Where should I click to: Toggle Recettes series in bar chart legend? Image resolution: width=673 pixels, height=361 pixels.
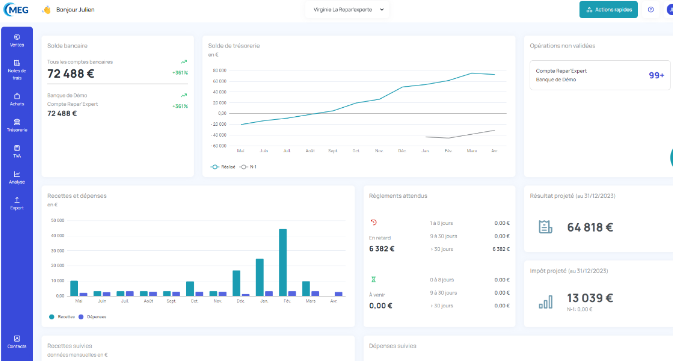(62, 317)
